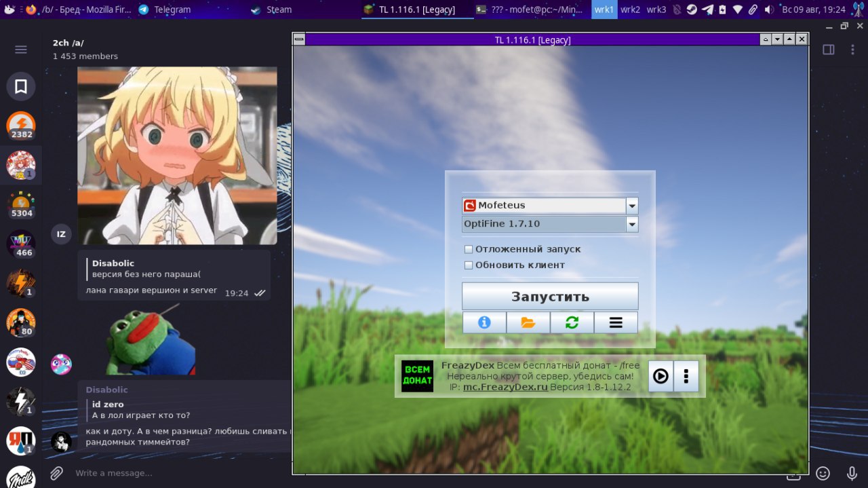Open mc.FreazyDex.ru server link
This screenshot has width=868, height=488.
coord(505,387)
